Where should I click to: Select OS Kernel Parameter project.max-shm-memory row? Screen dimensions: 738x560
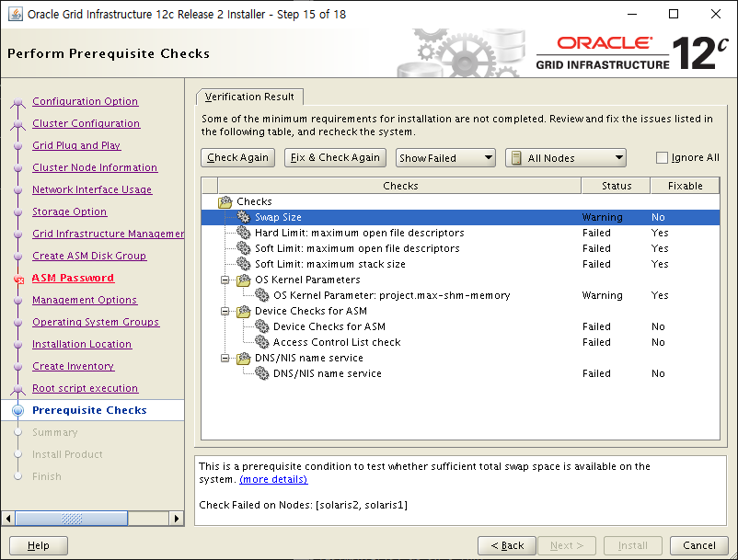(x=460, y=295)
